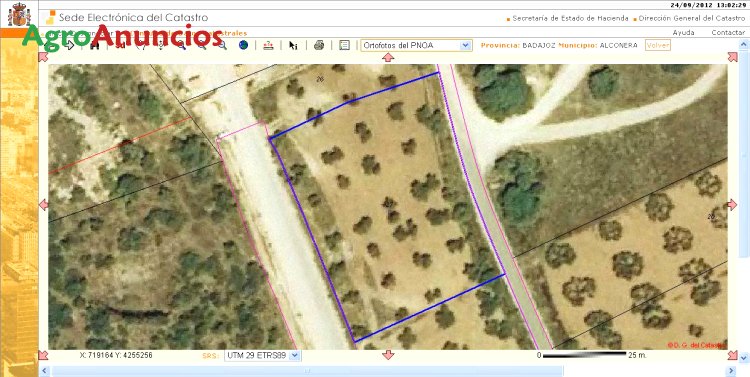
Task: Select the measure distance tool
Action: click(269, 45)
